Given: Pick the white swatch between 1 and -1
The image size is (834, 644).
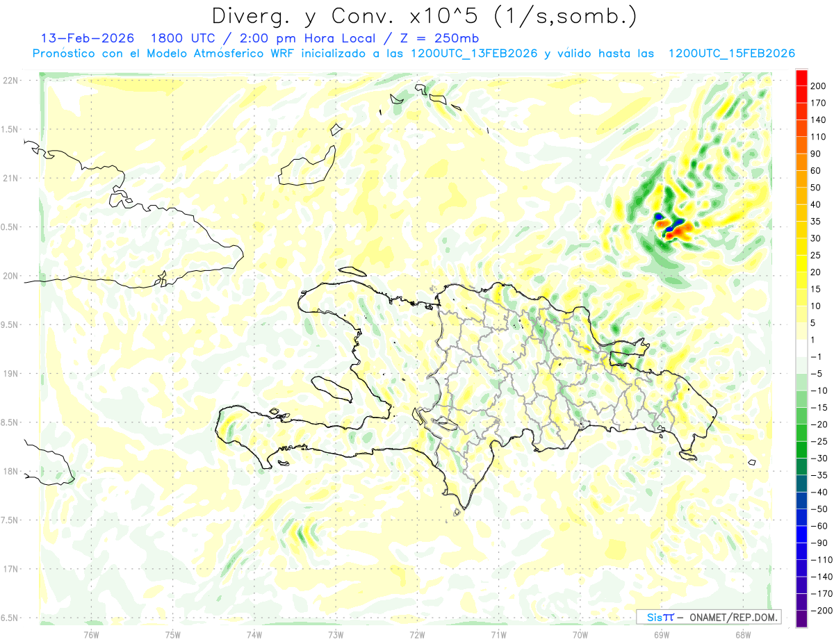Looking at the screenshot, I should [x=802, y=349].
